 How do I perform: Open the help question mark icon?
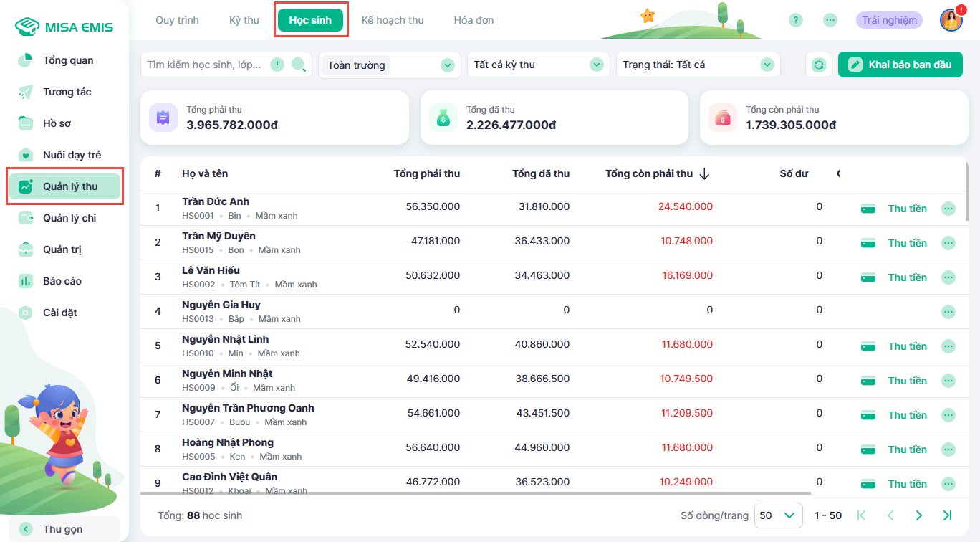[795, 20]
